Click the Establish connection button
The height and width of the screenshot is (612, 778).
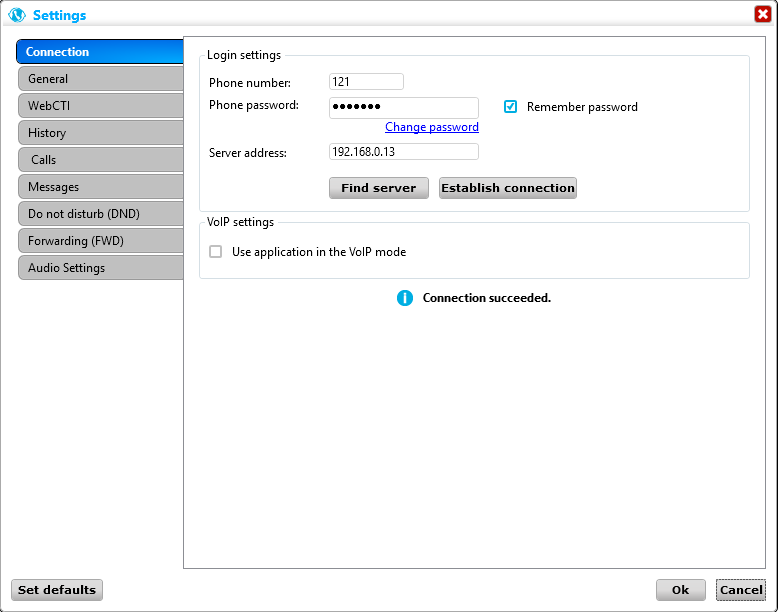(508, 188)
